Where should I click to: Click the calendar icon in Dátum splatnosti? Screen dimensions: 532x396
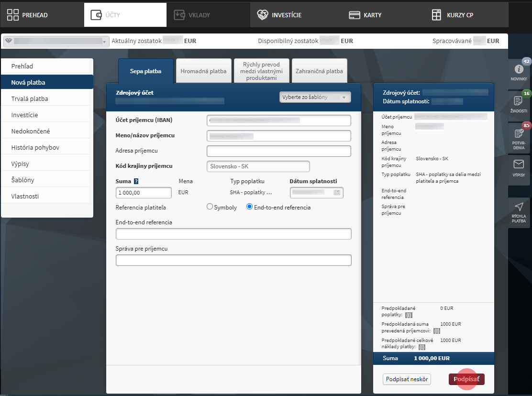pyautogui.click(x=337, y=192)
